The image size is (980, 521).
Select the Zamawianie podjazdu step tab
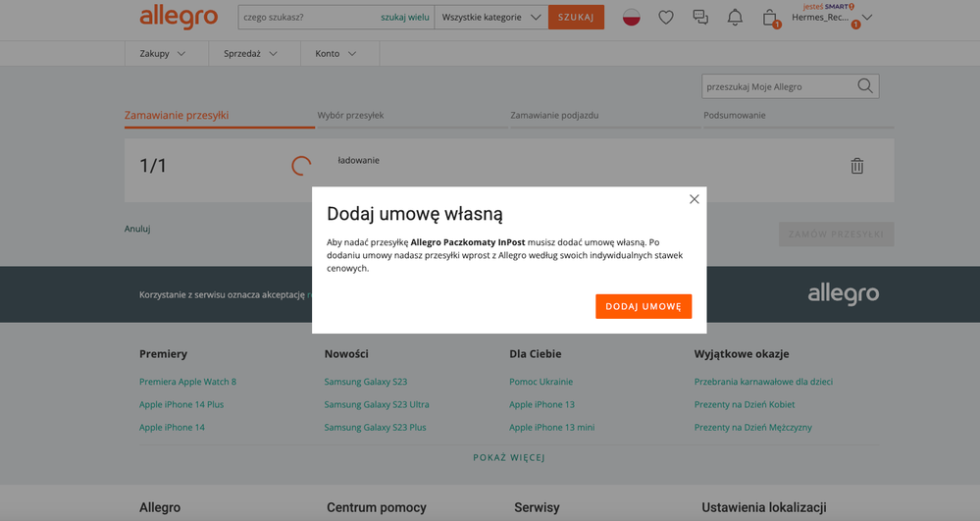point(605,117)
